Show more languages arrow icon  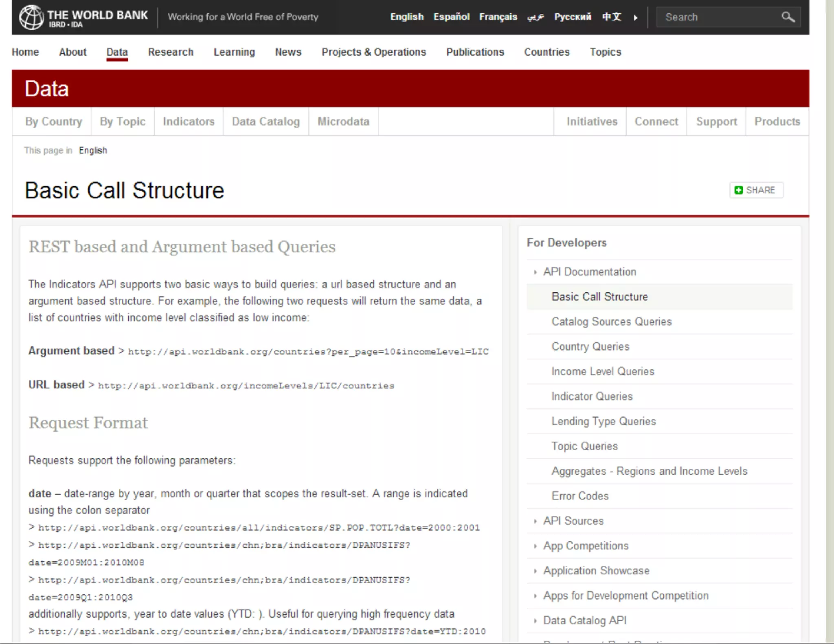click(x=635, y=18)
